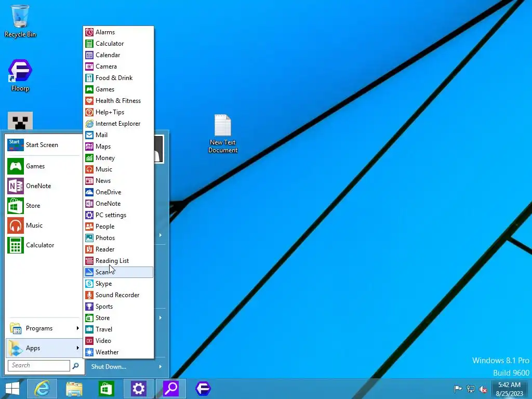Open the Money app
532x399 pixels.
118,158
